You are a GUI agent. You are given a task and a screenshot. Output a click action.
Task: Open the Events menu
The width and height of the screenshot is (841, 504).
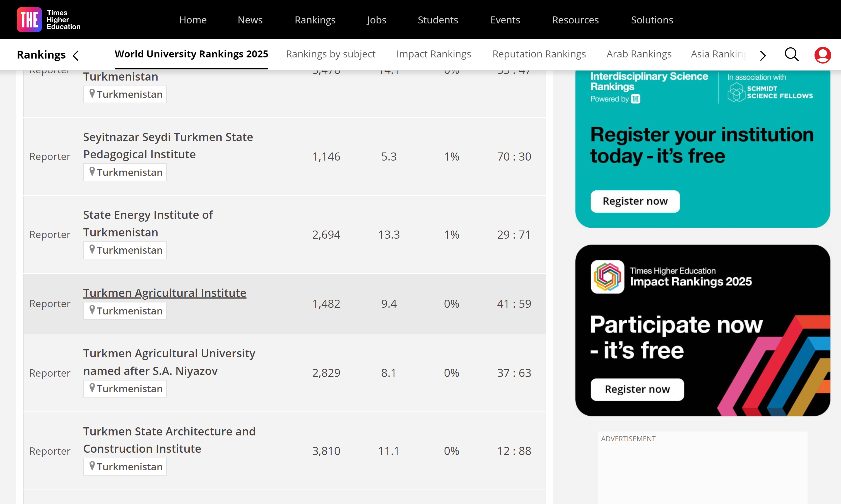pos(505,20)
